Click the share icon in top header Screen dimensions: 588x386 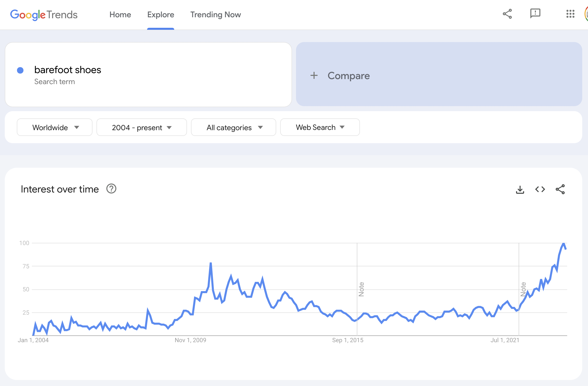(507, 14)
